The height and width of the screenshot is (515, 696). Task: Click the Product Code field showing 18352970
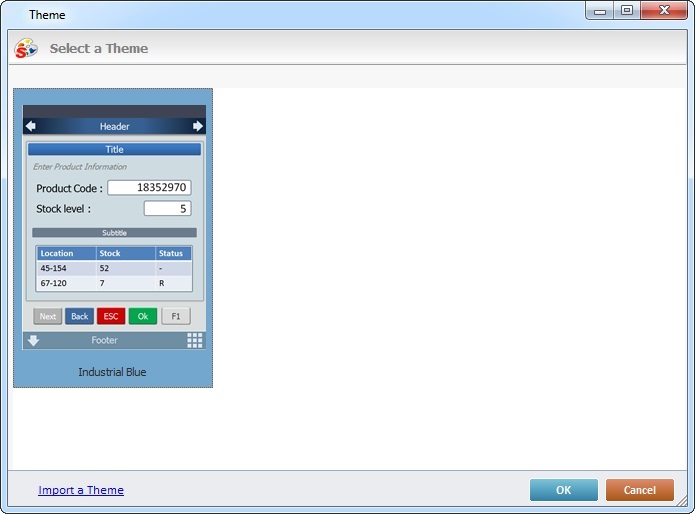click(x=149, y=188)
